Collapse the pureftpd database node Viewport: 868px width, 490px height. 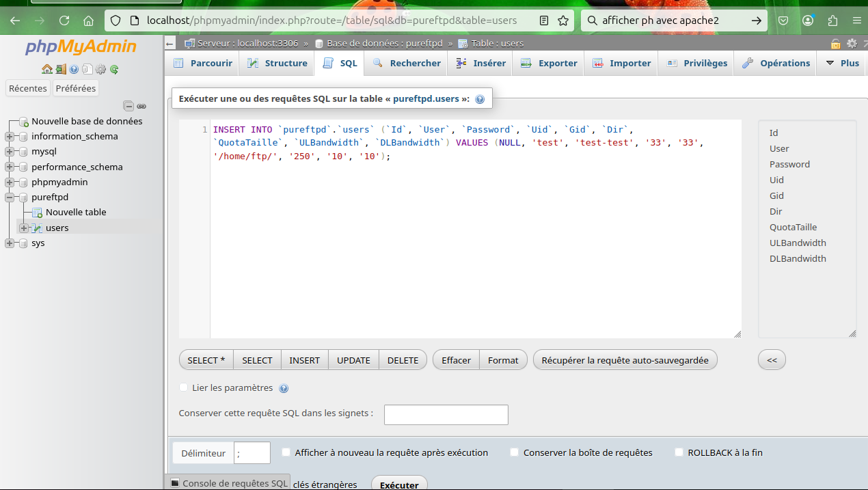pos(10,198)
